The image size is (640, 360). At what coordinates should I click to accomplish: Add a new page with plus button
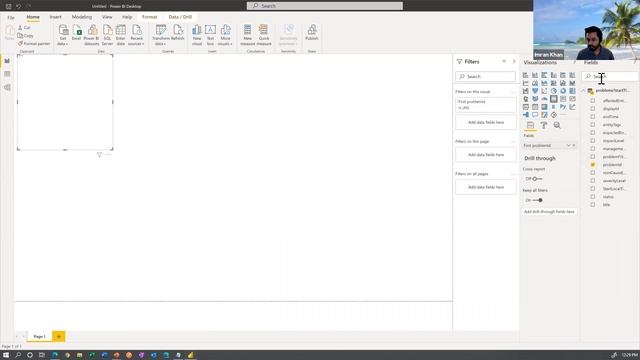[59, 336]
